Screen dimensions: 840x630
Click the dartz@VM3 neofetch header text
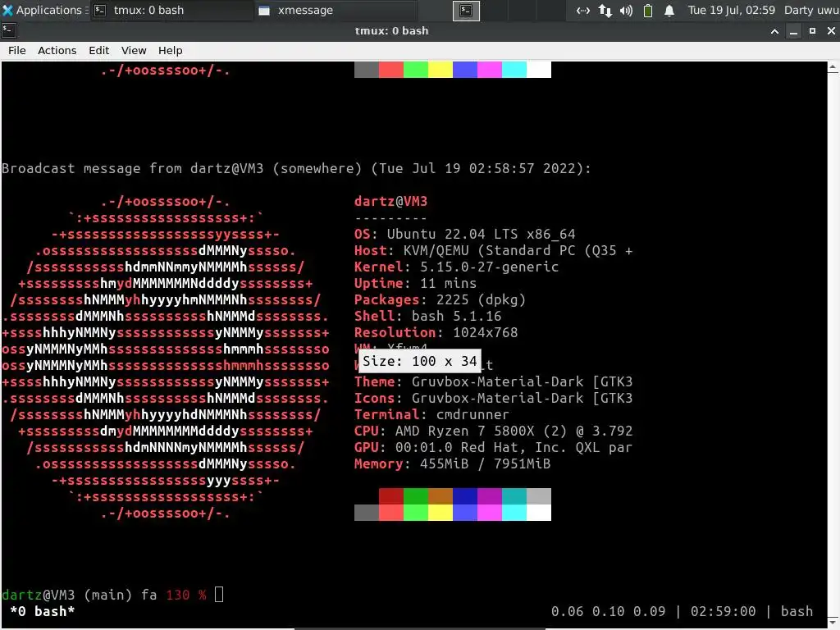[x=390, y=202]
